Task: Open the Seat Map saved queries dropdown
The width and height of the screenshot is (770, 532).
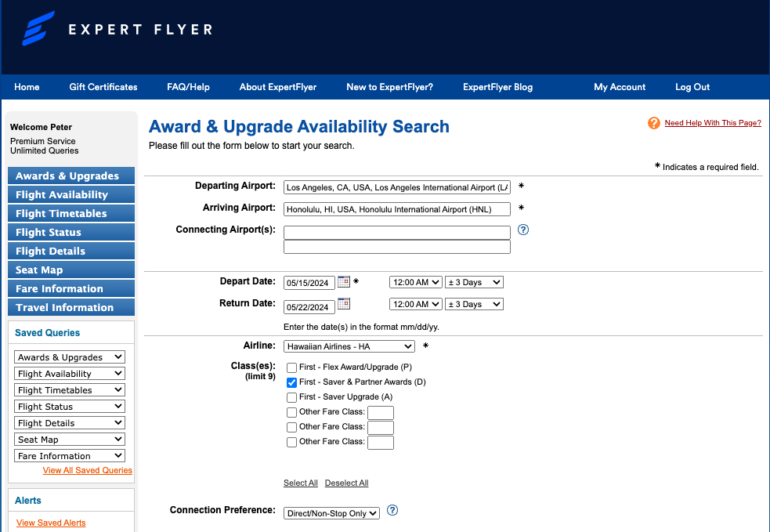Action: pos(69,439)
